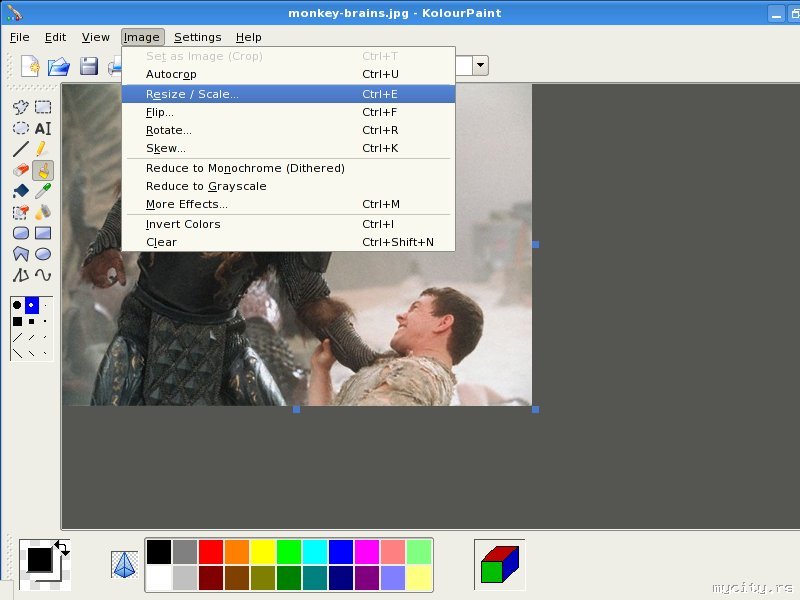The height and width of the screenshot is (600, 800).
Task: Pick the orange palette swatch
Action: 237,552
